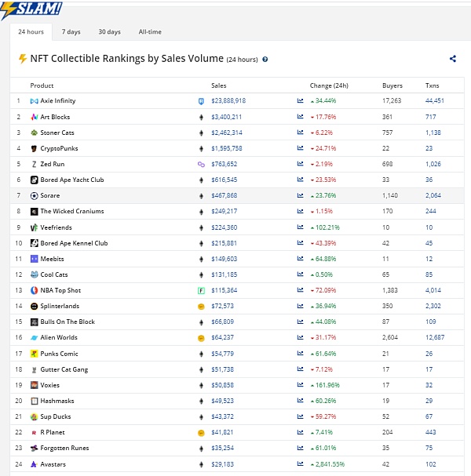Click Splinterlands transactions 2,302
471x476 pixels.
(x=433, y=306)
